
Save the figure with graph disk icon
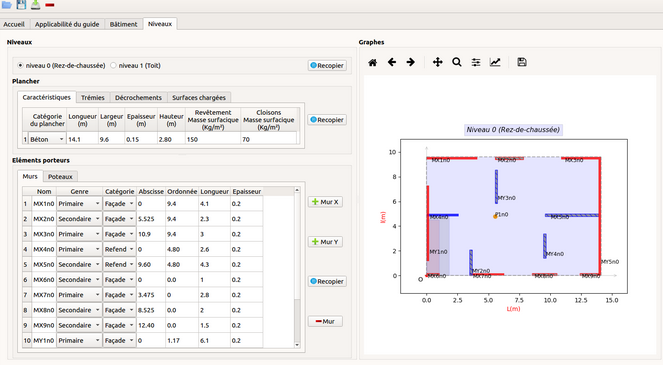pyautogui.click(x=522, y=62)
